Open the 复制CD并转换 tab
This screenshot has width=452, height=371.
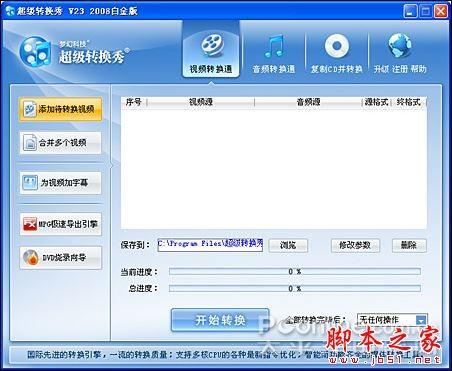(x=337, y=53)
